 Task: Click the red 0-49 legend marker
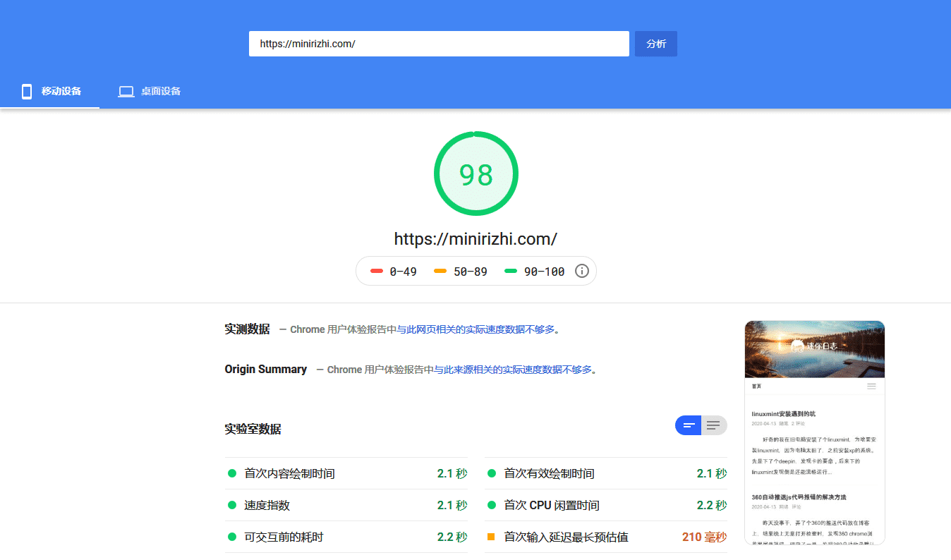[377, 271]
